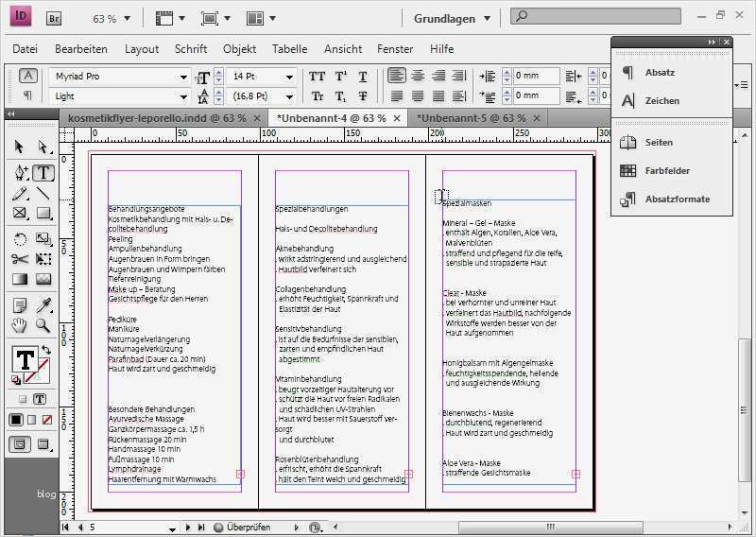The height and width of the screenshot is (537, 756).
Task: Open Adobe Bridge via Br icon
Action: coord(54,19)
